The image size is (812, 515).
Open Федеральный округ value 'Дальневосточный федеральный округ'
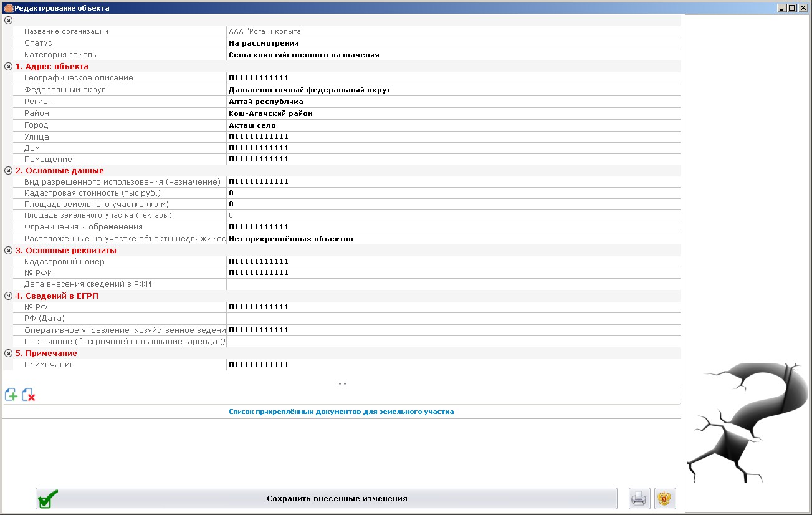click(x=454, y=90)
